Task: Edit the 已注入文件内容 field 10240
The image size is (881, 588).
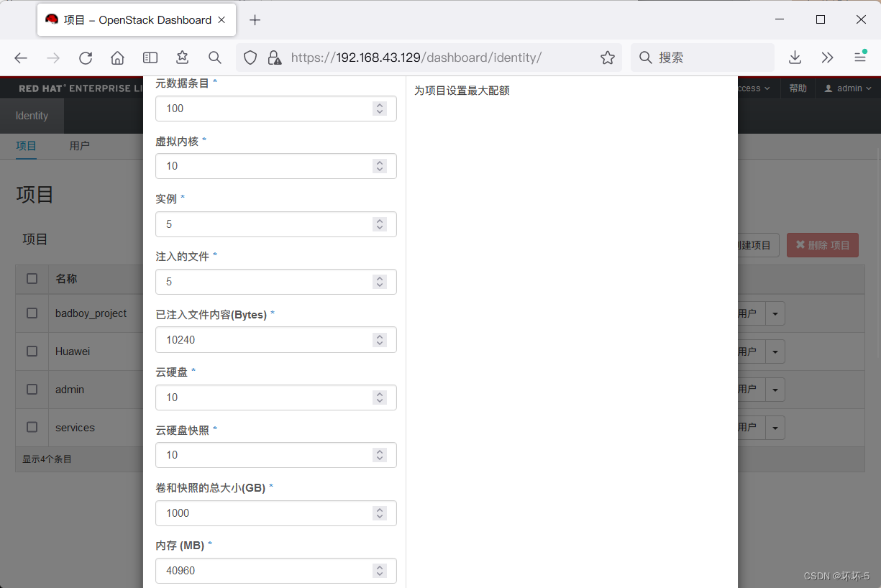Action: (276, 340)
